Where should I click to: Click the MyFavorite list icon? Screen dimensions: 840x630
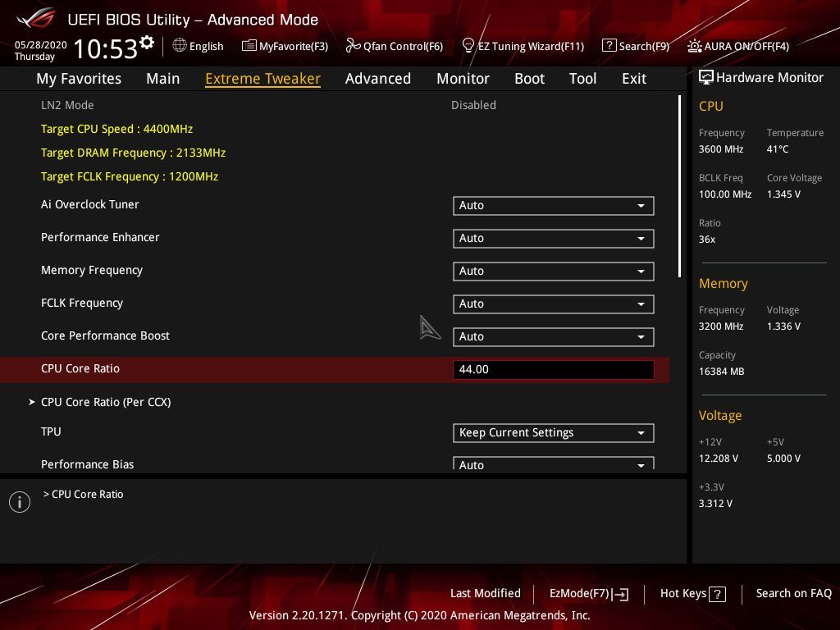tap(249, 46)
